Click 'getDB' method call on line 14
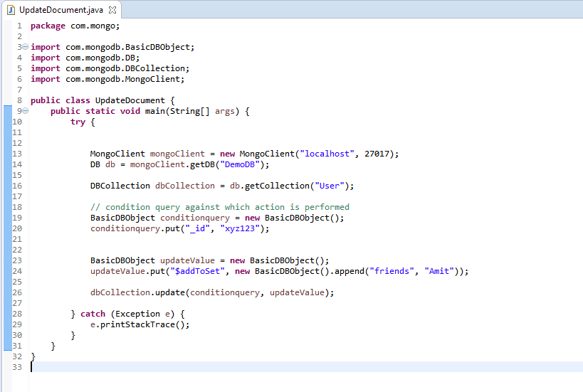This screenshot has height=392, width=583. pyautogui.click(x=202, y=164)
